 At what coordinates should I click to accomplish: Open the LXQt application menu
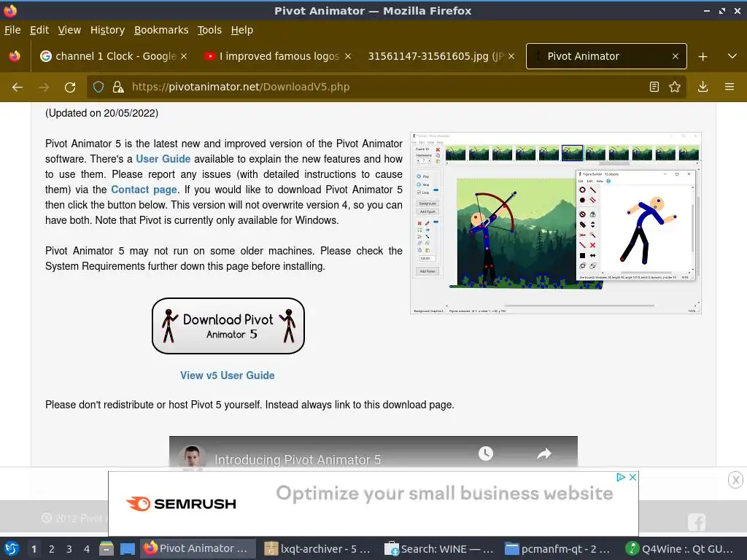point(12,549)
